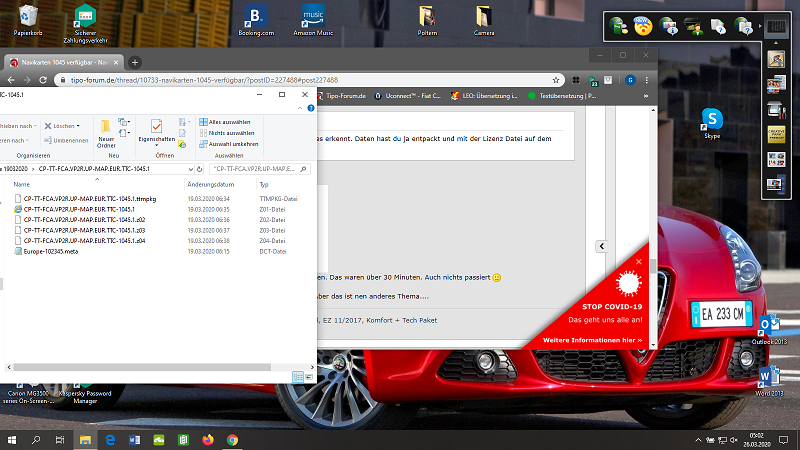
Task: Expand the Löschen dropdown arrow
Action: point(79,126)
